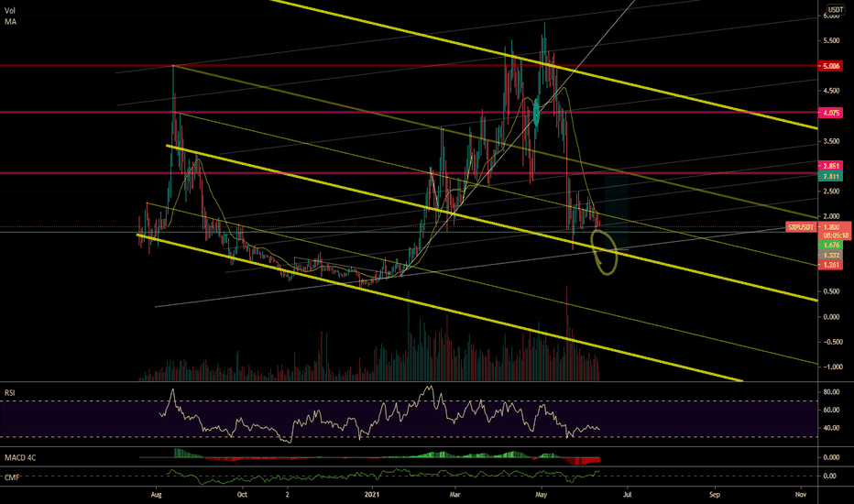The image size is (854, 504).
Task: Click the Aug label on time axis
Action: click(x=157, y=495)
